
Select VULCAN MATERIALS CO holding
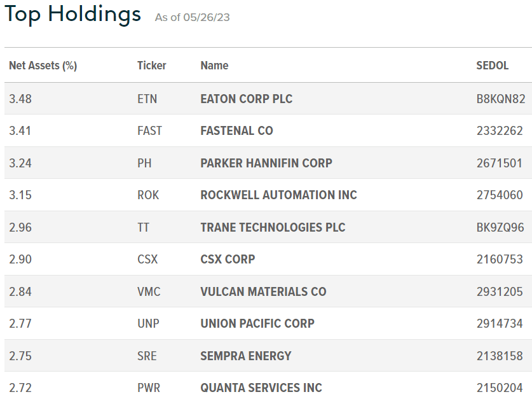point(263,291)
